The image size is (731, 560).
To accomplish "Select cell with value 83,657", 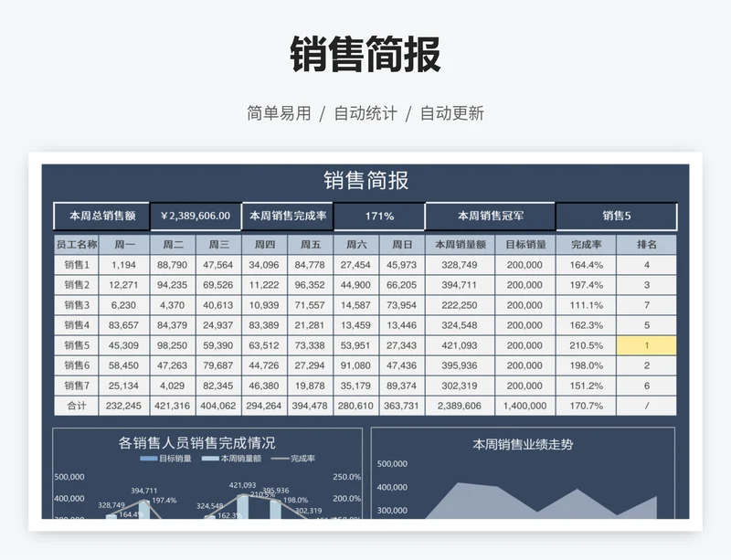I will point(124,325).
